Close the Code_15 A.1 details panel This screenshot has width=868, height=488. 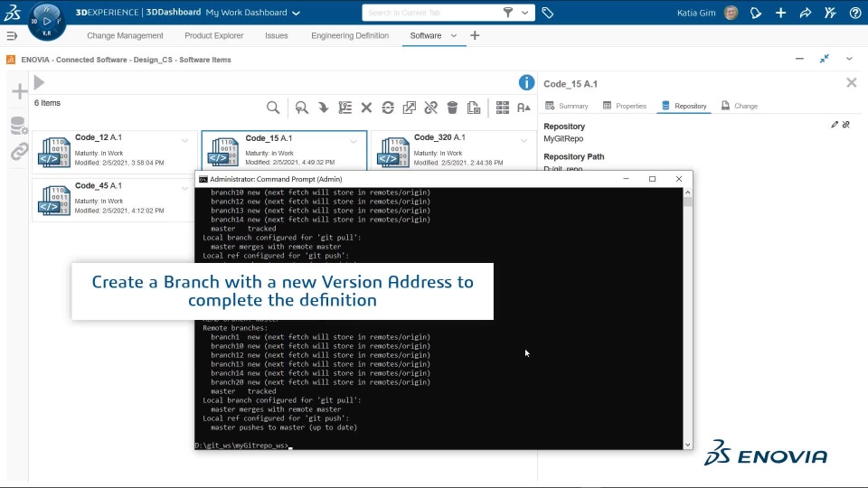852,83
